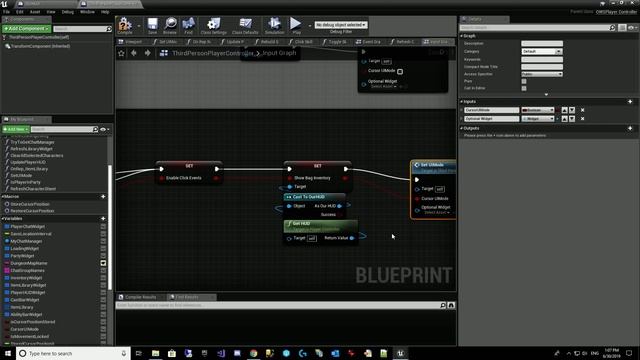Check the Pure checkbox in Details
The width and height of the screenshot is (640, 360).
524,81
